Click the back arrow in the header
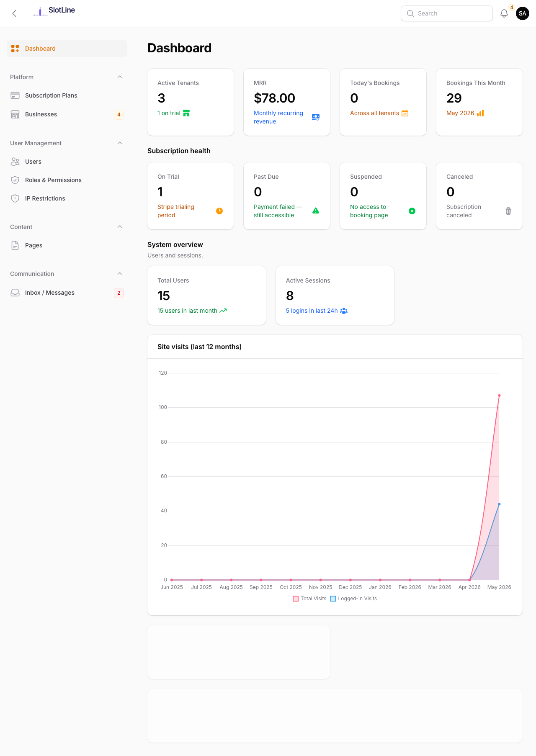 coord(14,13)
